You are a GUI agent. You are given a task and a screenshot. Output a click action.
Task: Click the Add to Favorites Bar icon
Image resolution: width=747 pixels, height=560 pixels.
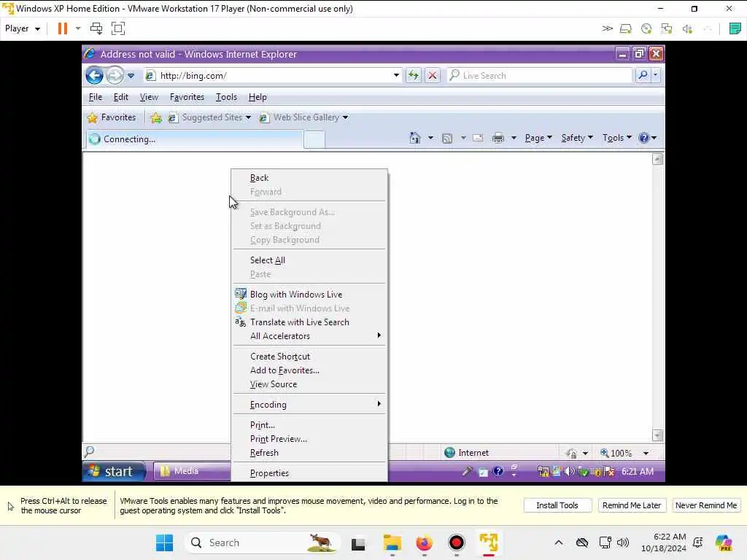(x=156, y=117)
